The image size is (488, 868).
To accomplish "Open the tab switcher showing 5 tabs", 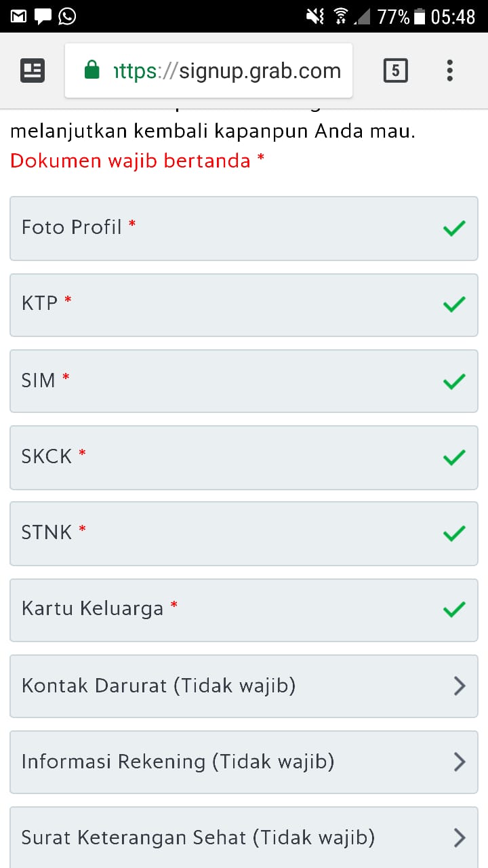I will point(396,71).
